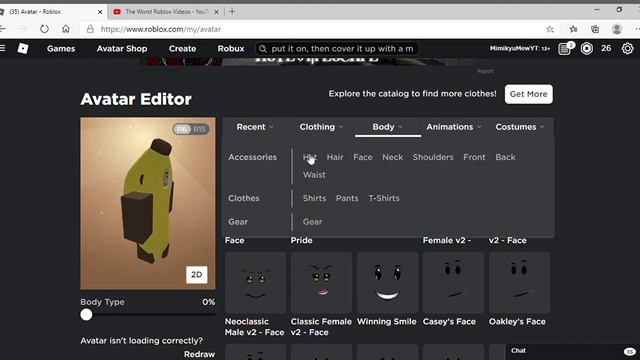
Task: Open Games in navigation bar
Action: [x=61, y=49]
